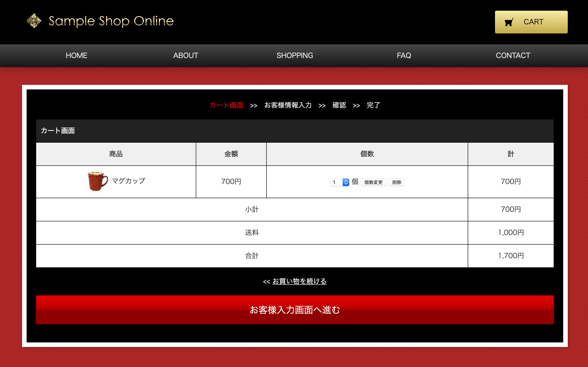Click the blue quantity stepper arrows

point(346,182)
